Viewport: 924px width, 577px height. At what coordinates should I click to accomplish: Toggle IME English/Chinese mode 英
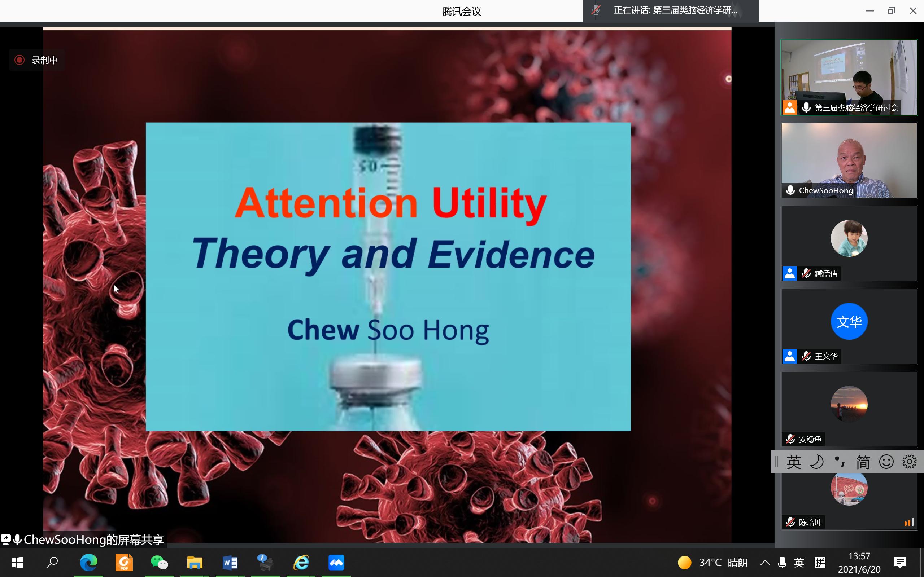click(793, 462)
